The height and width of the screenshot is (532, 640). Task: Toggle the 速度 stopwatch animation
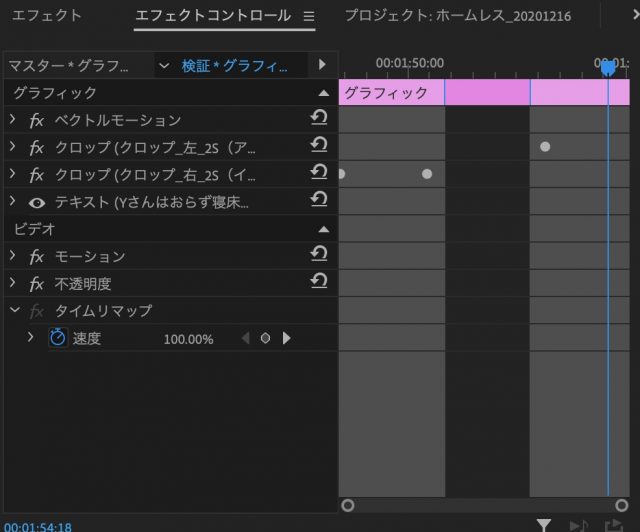pos(58,338)
